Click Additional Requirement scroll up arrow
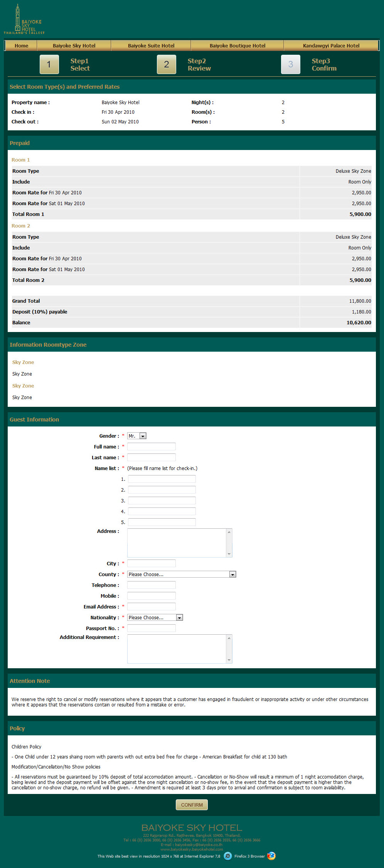 click(x=229, y=638)
